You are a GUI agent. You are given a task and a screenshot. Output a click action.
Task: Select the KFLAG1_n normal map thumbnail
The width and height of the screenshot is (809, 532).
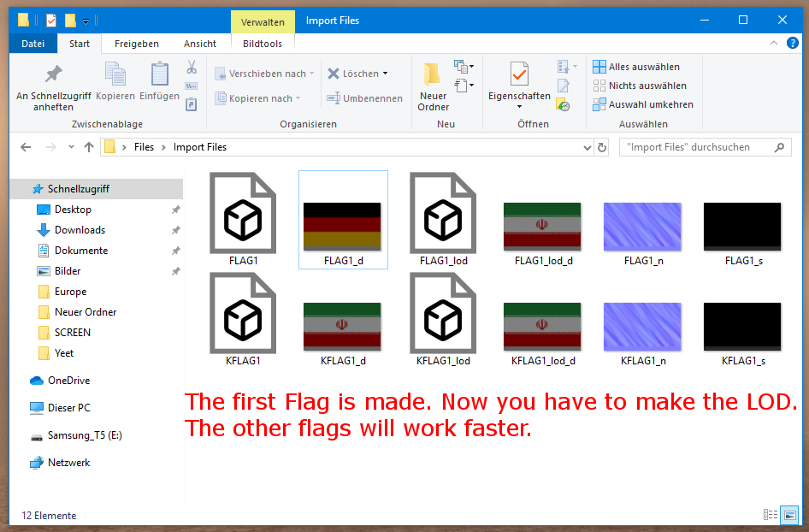(643, 334)
